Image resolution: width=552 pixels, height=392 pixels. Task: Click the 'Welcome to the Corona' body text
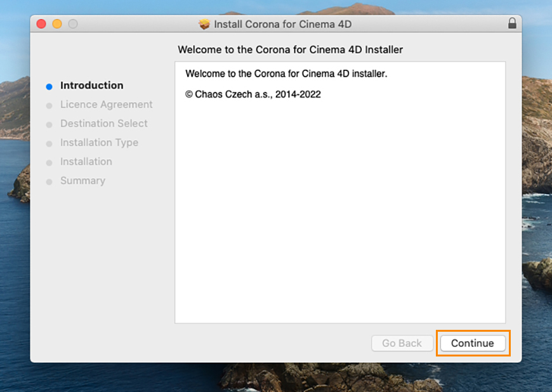(x=286, y=74)
